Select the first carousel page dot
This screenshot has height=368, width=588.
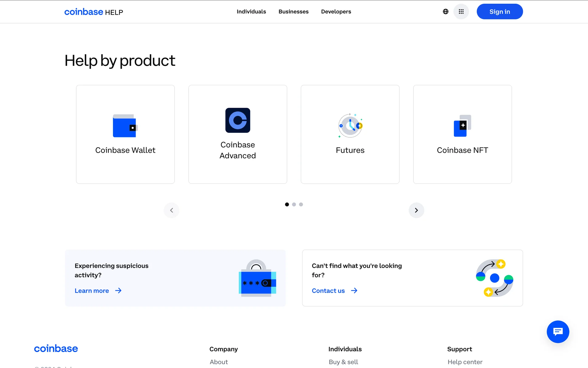(x=287, y=205)
